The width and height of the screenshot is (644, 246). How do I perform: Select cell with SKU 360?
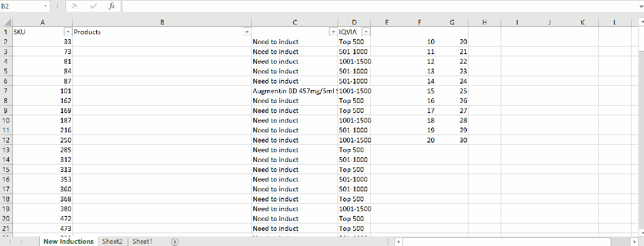(42, 189)
